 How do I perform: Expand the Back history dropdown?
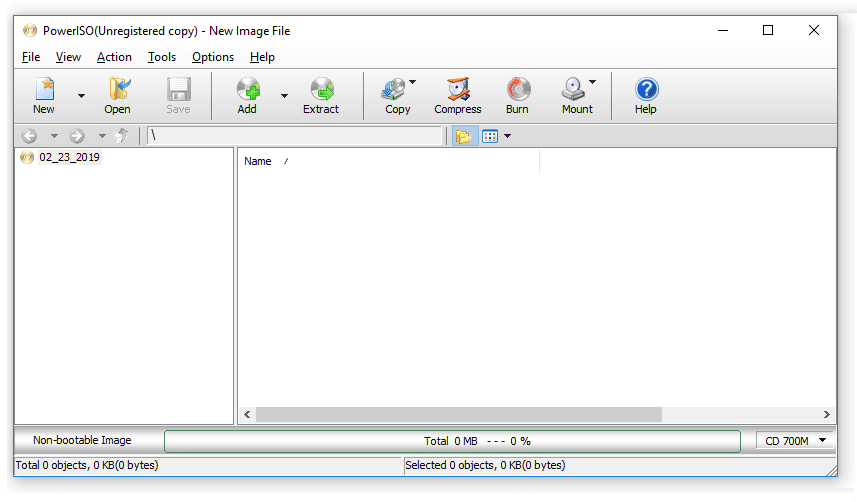(x=54, y=136)
